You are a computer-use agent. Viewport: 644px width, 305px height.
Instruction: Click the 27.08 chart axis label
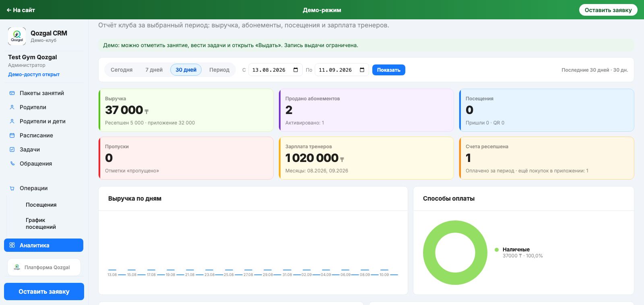pos(248,275)
